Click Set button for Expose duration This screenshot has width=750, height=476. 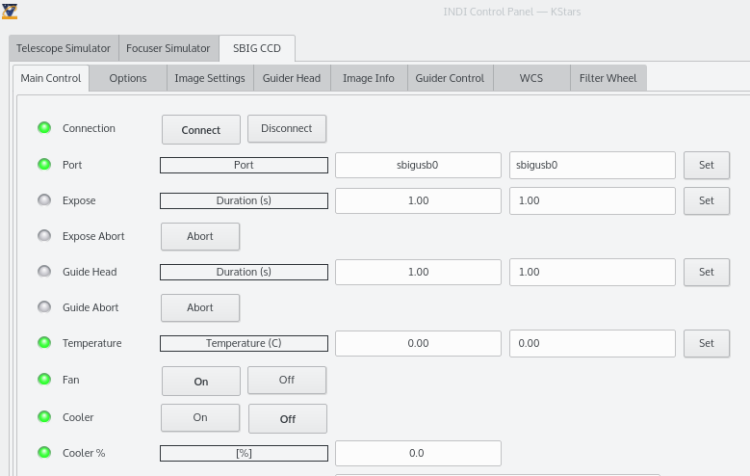pos(706,201)
